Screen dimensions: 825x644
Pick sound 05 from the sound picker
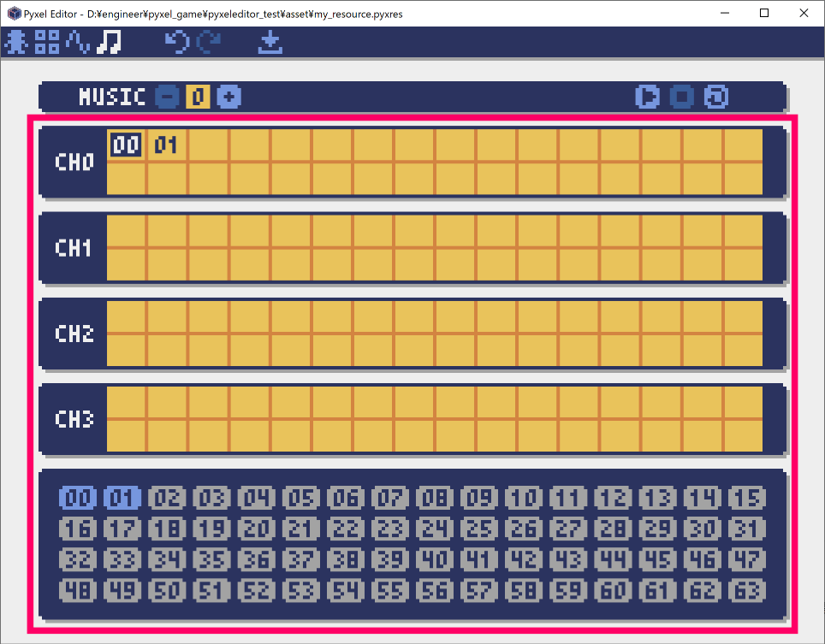tap(301, 498)
